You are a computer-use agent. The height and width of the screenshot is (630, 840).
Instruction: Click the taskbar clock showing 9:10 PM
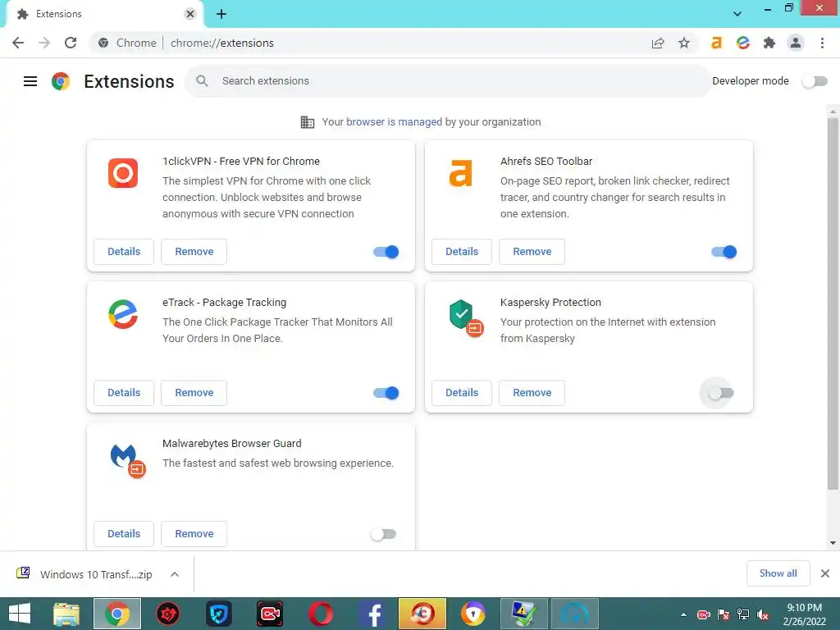(804, 614)
